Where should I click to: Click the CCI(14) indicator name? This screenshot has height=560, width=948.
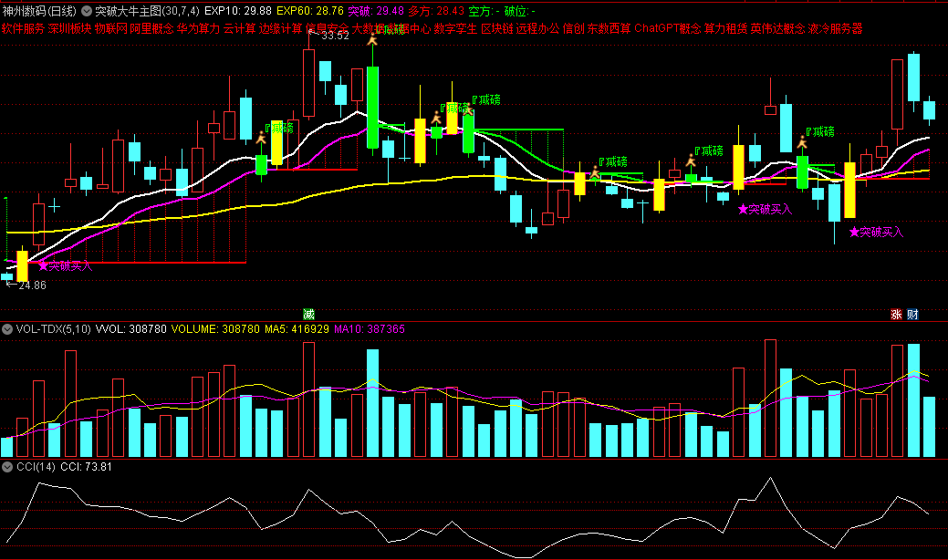tap(36, 467)
